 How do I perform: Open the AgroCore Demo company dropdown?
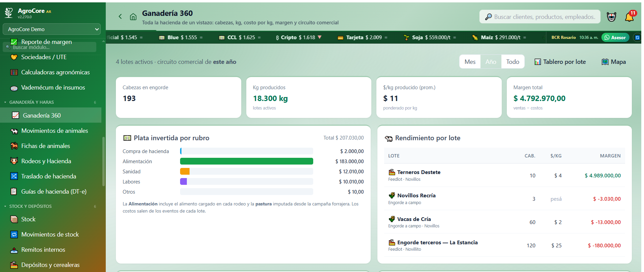coord(52,29)
